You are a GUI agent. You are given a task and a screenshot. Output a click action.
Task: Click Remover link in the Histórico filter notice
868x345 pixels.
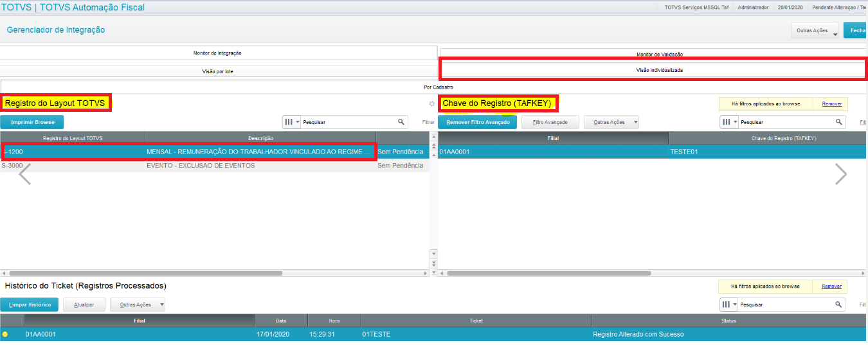[x=831, y=287]
